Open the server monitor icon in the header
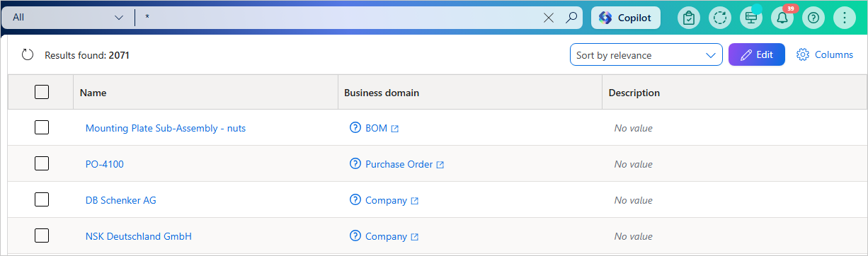The width and height of the screenshot is (868, 256). tap(751, 18)
